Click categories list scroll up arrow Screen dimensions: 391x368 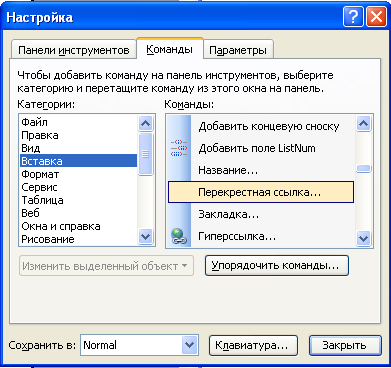click(145, 124)
